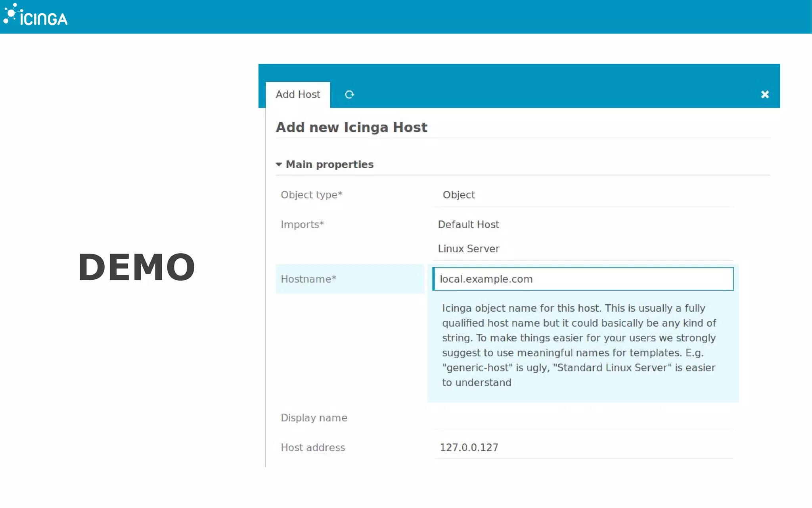This screenshot has width=812, height=508.
Task: Click the Display name label
Action: coord(314,418)
